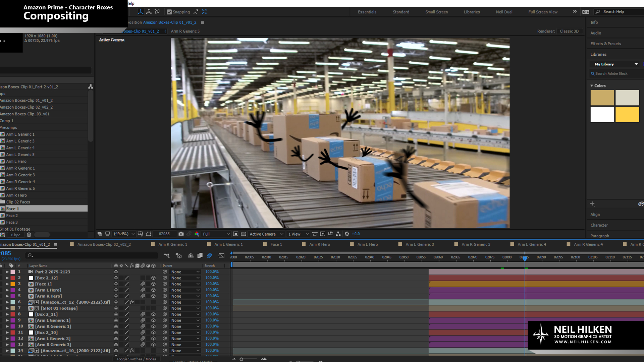This screenshot has width=644, height=362.
Task: Click the draft 3D icon in timeline
Action: (178, 255)
